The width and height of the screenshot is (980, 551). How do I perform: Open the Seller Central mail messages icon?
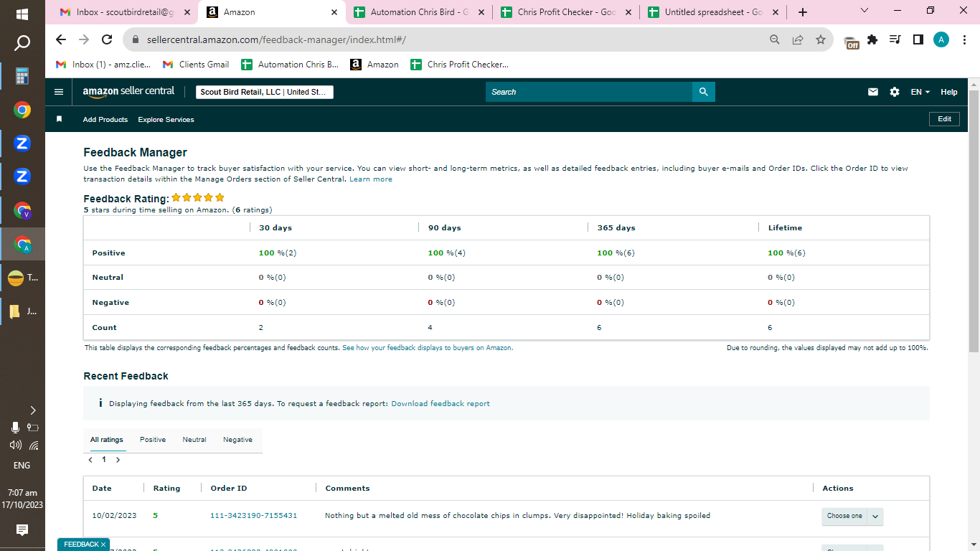click(x=873, y=92)
